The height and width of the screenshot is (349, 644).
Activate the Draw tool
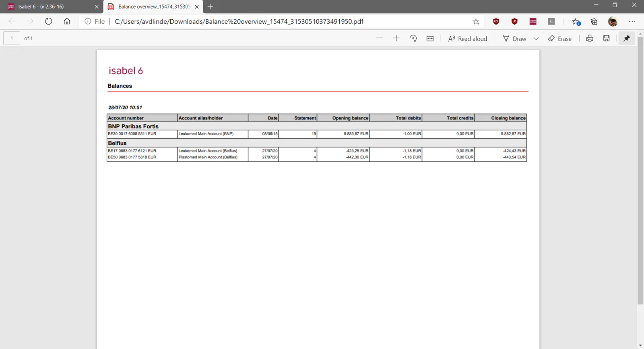pos(514,39)
